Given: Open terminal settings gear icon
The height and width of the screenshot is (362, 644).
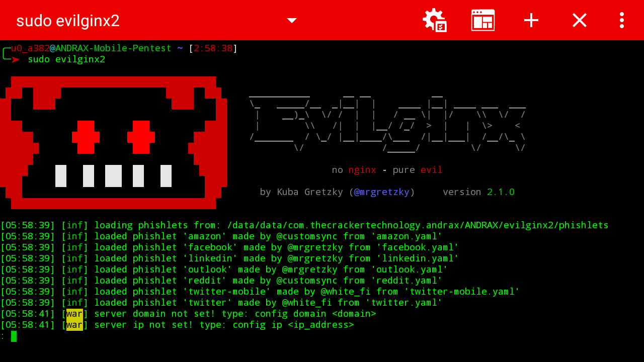Looking at the screenshot, I should (x=435, y=20).
